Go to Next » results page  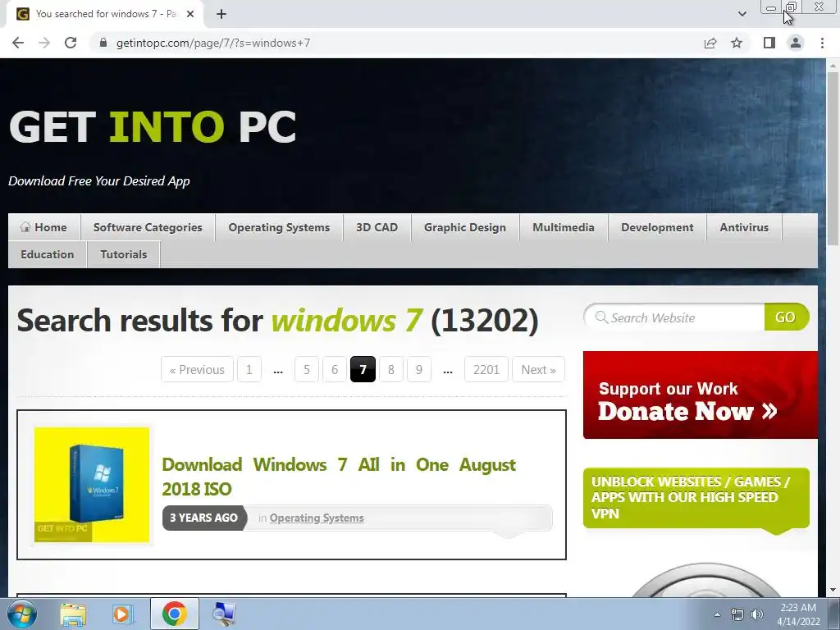point(538,370)
